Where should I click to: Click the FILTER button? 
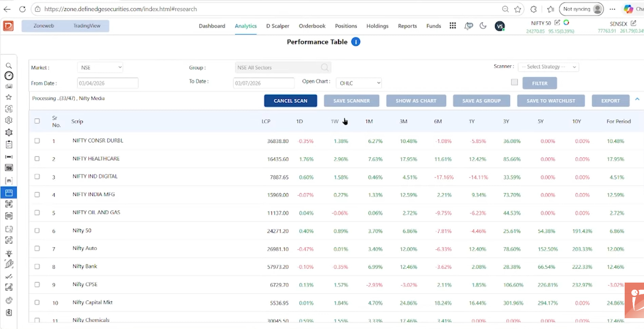pyautogui.click(x=540, y=83)
